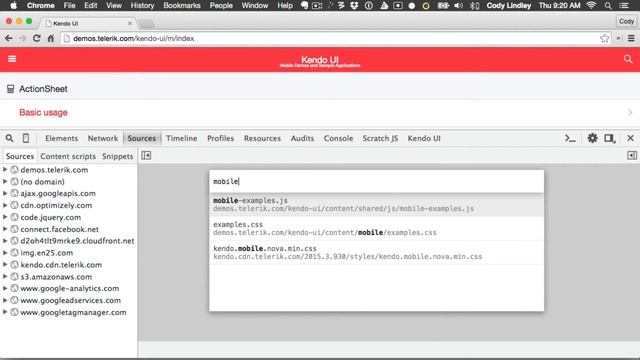Open Spotlight search in menu bar
The width and height of the screenshot is (640, 360).
(608, 5)
